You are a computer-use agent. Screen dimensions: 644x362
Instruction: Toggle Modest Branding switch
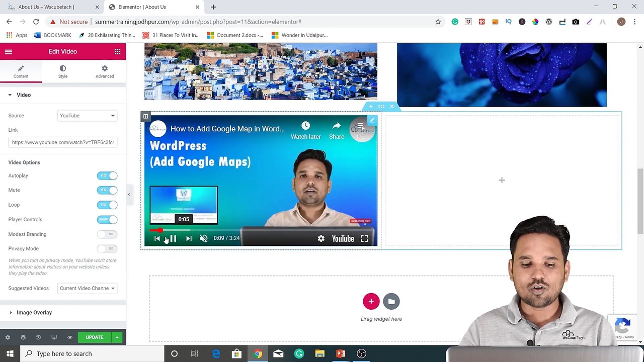(107, 234)
